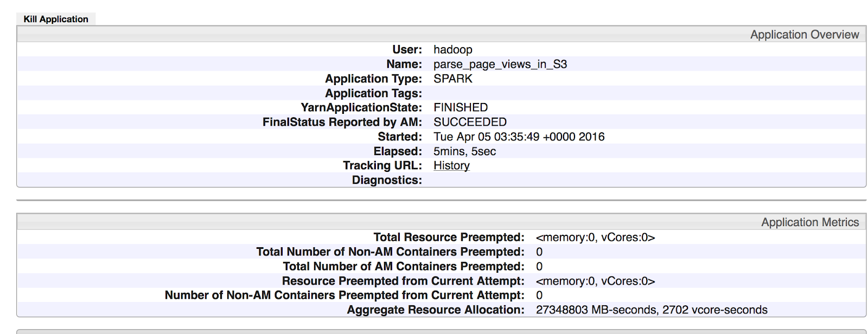This screenshot has height=334, width=868.
Task: Click 'Total Number of AM Containers Preempted:' label
Action: pyautogui.click(x=404, y=266)
